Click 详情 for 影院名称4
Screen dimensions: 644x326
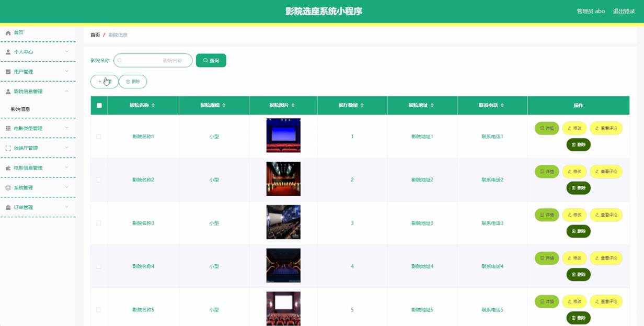click(547, 258)
